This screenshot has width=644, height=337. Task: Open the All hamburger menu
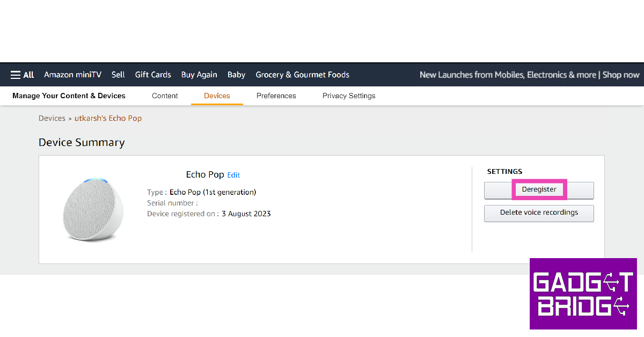tap(22, 75)
